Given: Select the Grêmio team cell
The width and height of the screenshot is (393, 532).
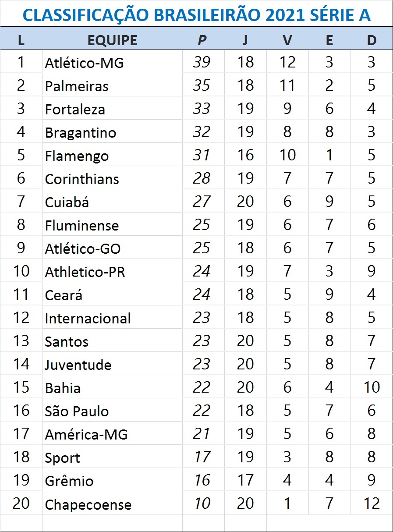Looking at the screenshot, I should coord(69,481).
